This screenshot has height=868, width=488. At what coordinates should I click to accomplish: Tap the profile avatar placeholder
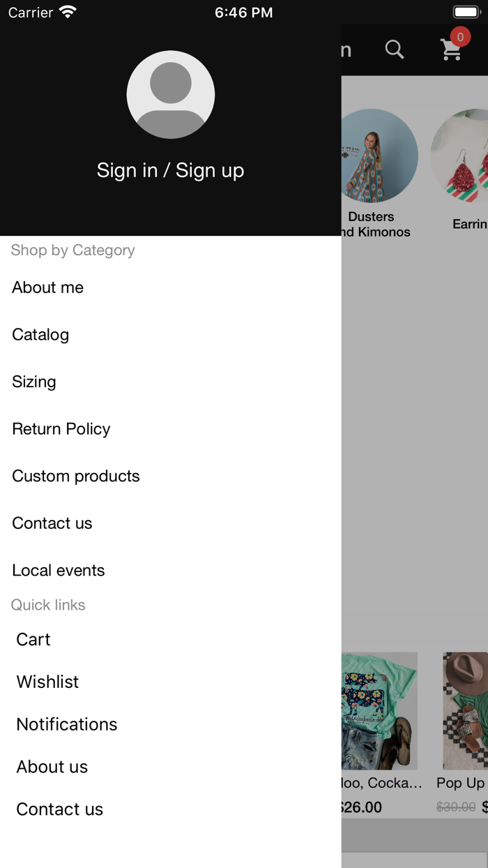[x=171, y=95]
